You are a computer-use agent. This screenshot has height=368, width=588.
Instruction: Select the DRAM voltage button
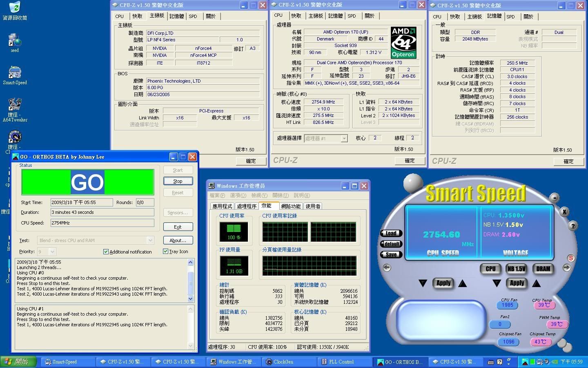coord(543,269)
